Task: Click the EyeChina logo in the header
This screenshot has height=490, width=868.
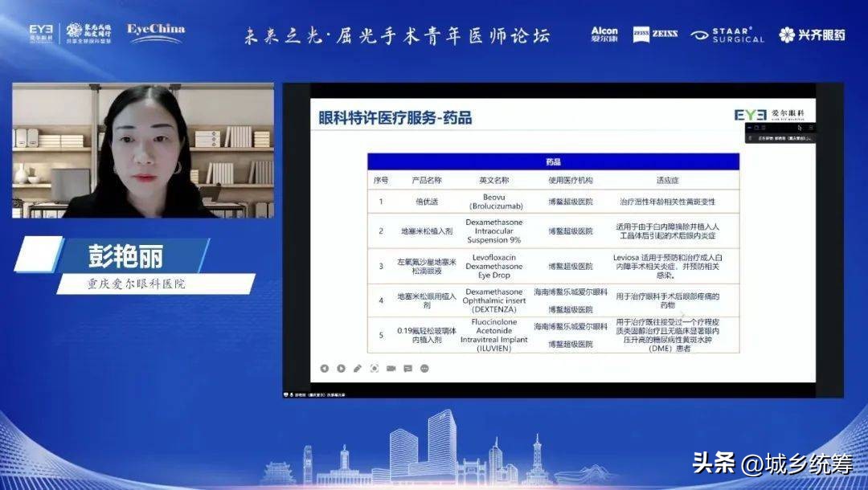Action: point(156,32)
